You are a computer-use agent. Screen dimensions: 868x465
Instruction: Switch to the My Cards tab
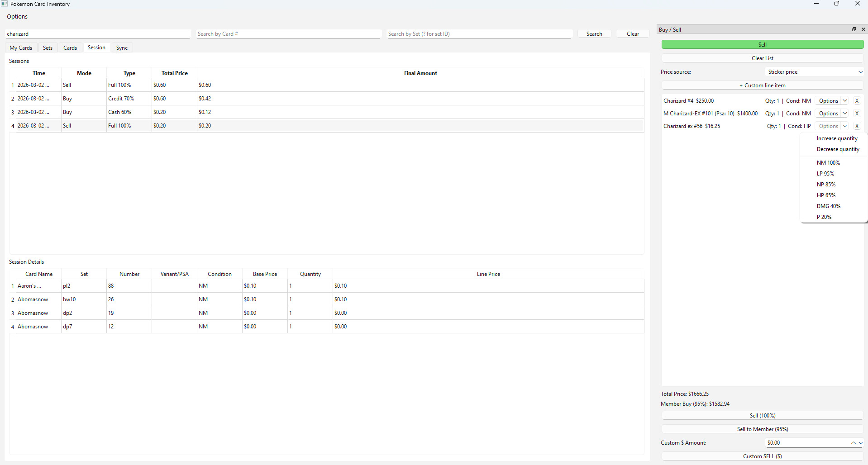pyautogui.click(x=20, y=47)
